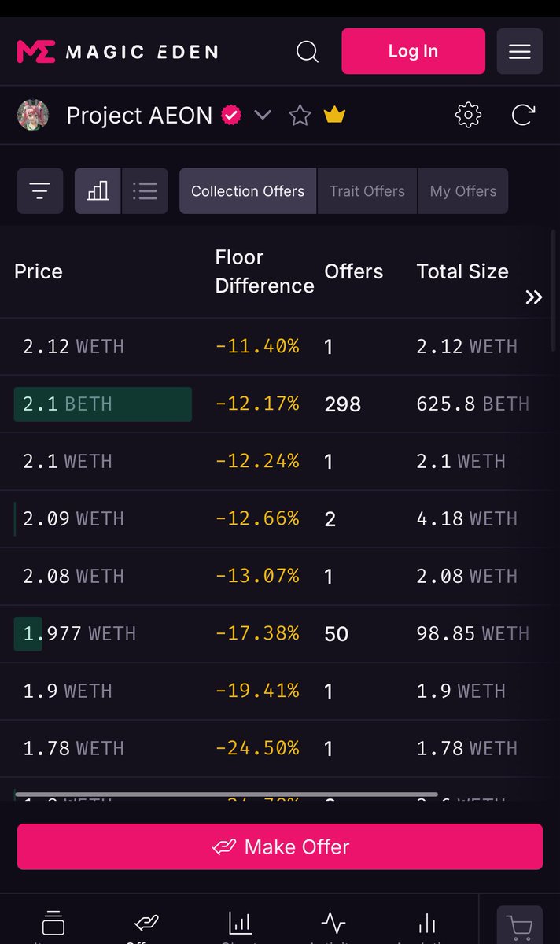Expand the Project AEON collection dropdown chevron
The image size is (560, 944).
point(263,116)
